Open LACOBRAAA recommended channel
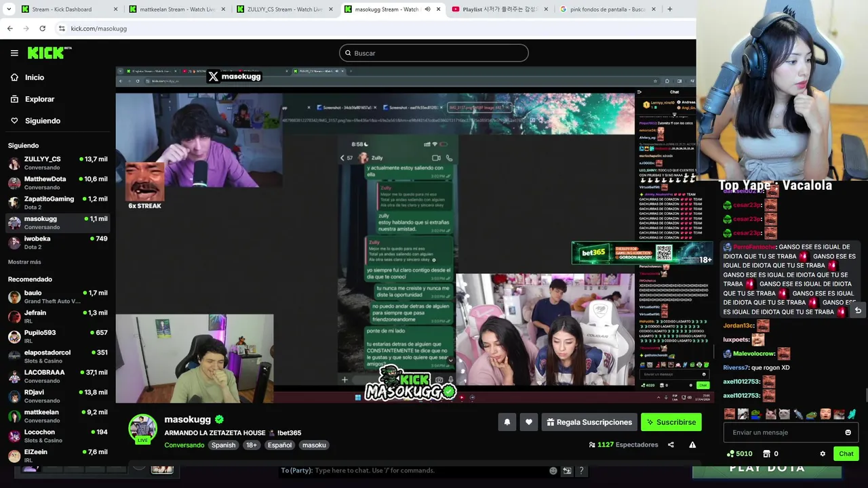The image size is (868, 488). (x=58, y=376)
